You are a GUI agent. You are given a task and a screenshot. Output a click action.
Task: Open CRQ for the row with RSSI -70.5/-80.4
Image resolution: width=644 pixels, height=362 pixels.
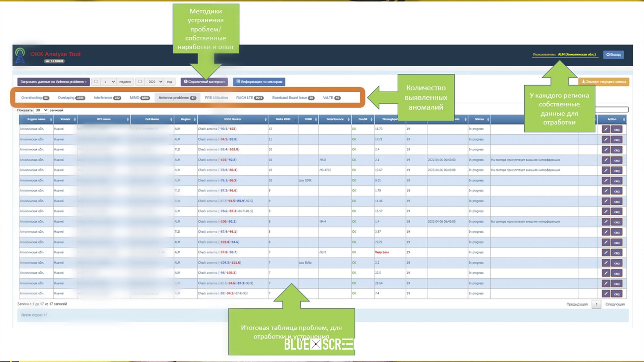tap(617, 171)
